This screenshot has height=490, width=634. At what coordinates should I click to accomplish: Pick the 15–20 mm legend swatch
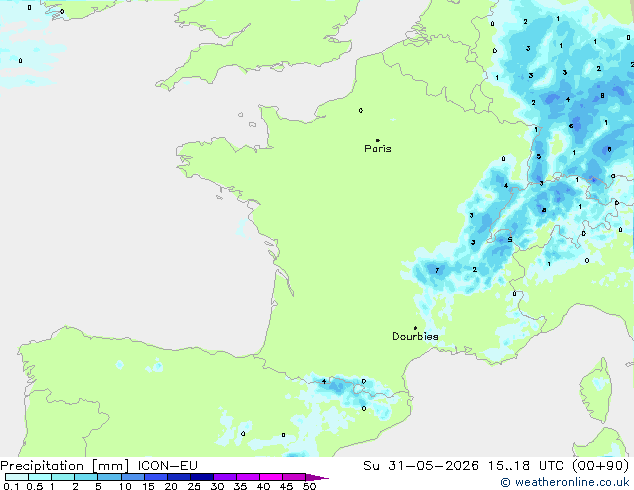tap(156, 477)
